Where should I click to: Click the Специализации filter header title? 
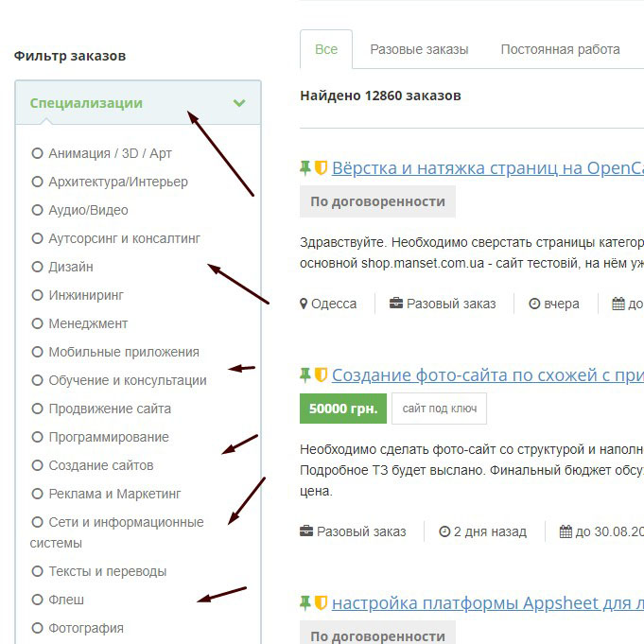tap(86, 103)
